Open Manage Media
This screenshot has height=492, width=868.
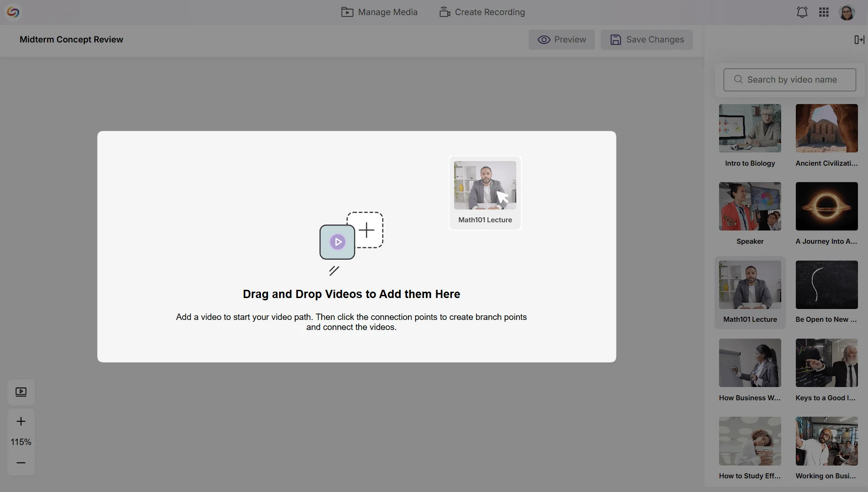[379, 12]
